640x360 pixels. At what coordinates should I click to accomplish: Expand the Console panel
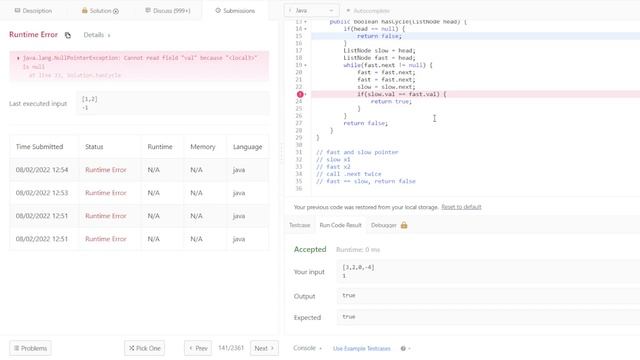307,348
